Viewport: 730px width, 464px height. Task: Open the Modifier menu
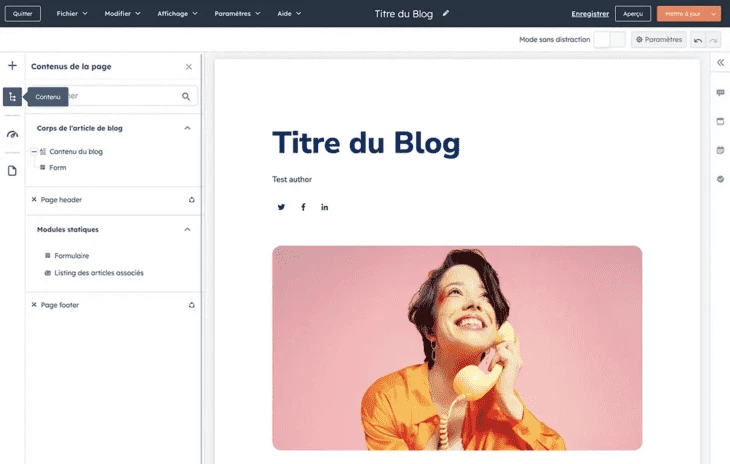[x=122, y=13]
